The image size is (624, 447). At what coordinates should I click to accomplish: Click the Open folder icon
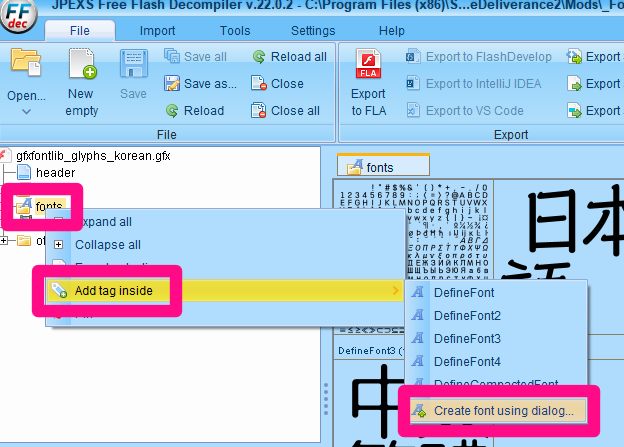point(26,62)
